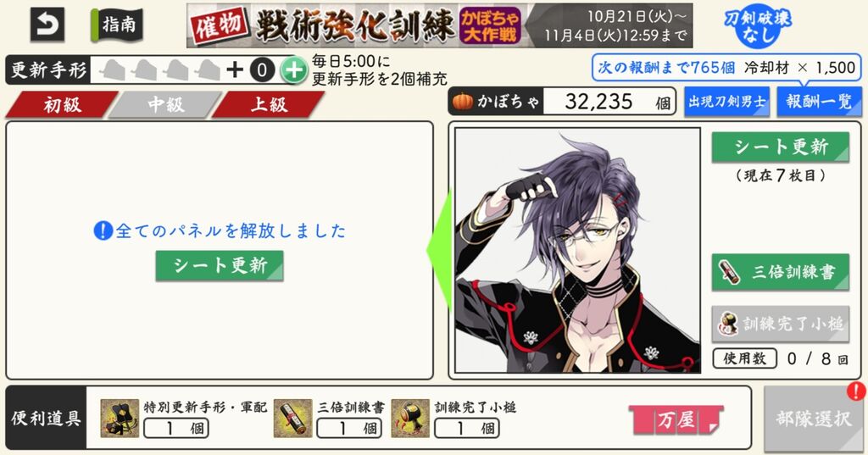Open the 万屋 shop
868x455 pixels.
point(676,419)
